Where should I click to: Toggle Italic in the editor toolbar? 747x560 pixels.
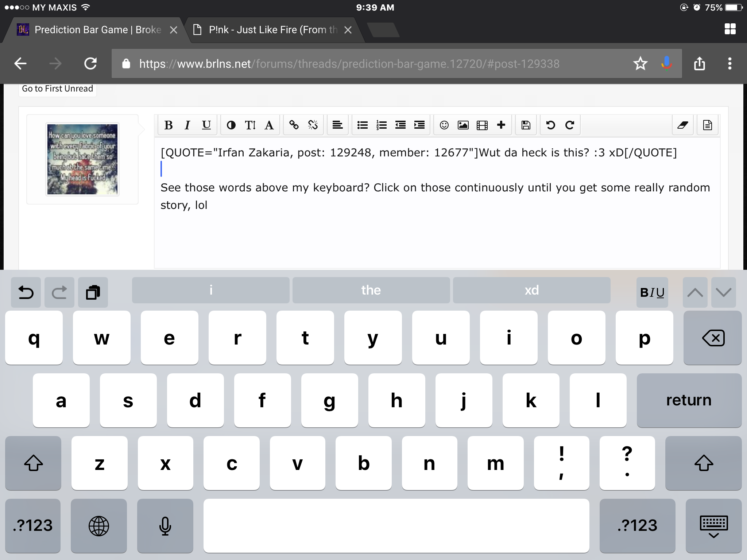[x=187, y=125]
